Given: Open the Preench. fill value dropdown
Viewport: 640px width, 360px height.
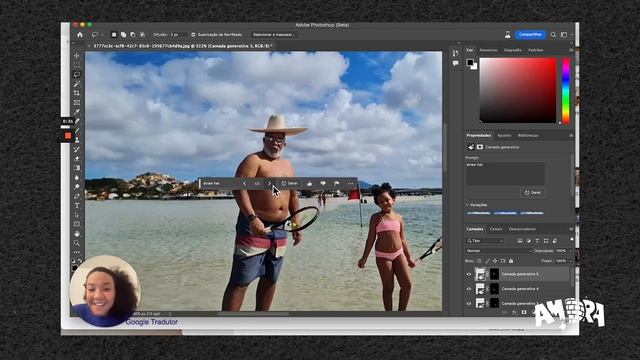Looking at the screenshot, I should pos(571,260).
